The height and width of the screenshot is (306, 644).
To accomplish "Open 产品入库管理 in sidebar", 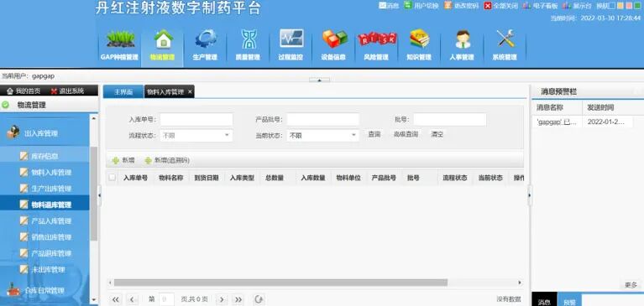I will [x=45, y=221].
